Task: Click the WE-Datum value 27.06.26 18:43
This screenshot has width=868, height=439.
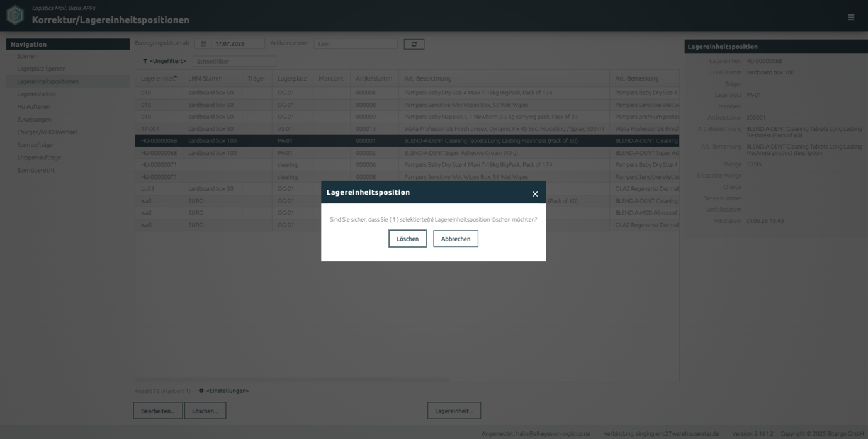Action: (765, 221)
